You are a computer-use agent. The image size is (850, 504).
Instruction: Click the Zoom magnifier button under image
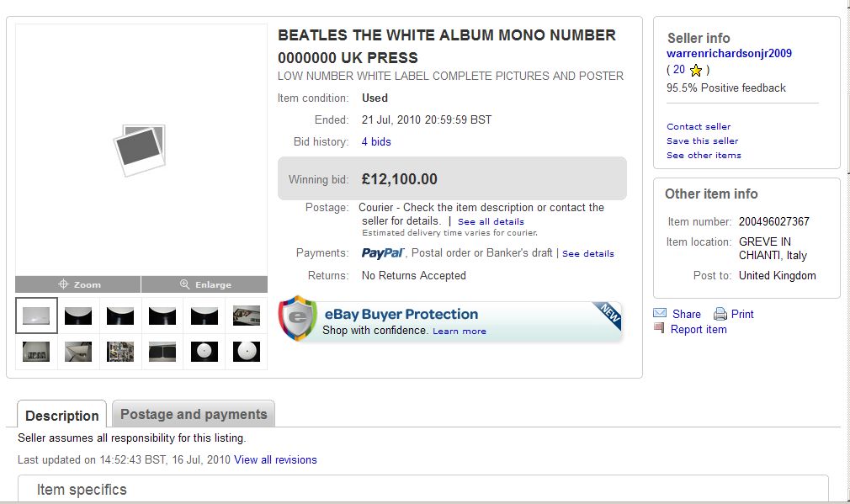[78, 284]
